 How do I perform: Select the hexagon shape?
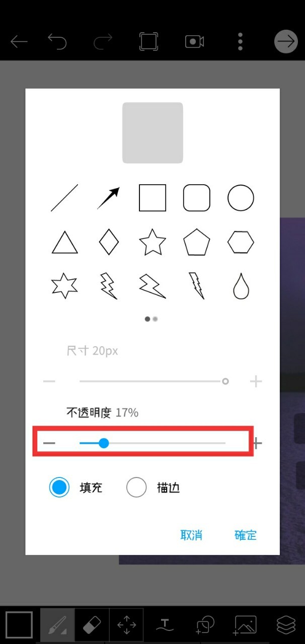coord(241,243)
